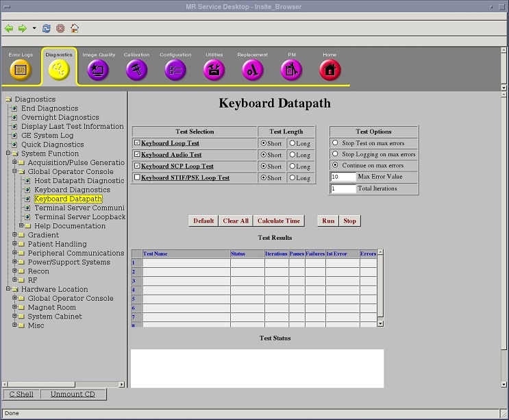
Task: Click the Calculate Time button
Action: 279,221
